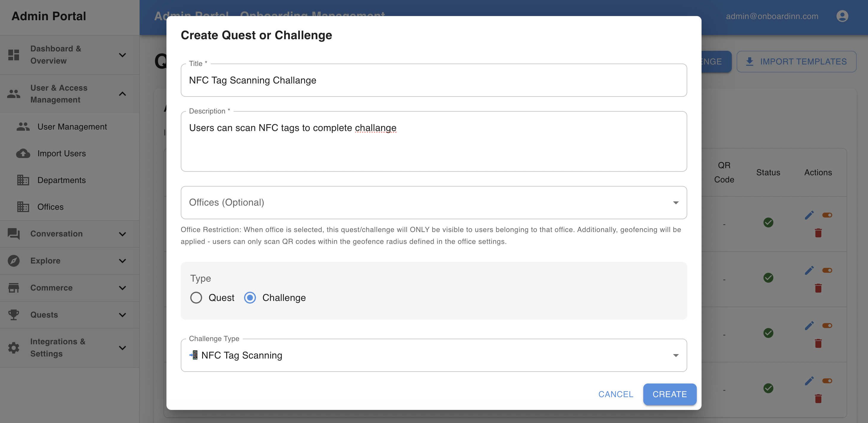The image size is (868, 423).
Task: Click the CANCEL button
Action: pyautogui.click(x=616, y=394)
